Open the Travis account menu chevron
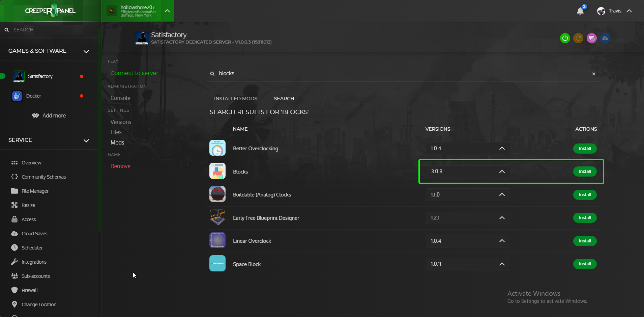This screenshot has height=317, width=644. click(x=629, y=11)
